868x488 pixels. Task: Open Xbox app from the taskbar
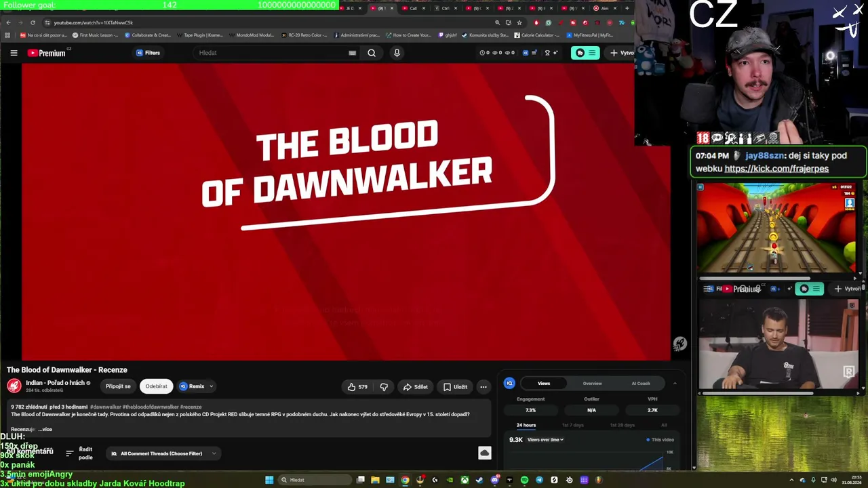tap(465, 480)
